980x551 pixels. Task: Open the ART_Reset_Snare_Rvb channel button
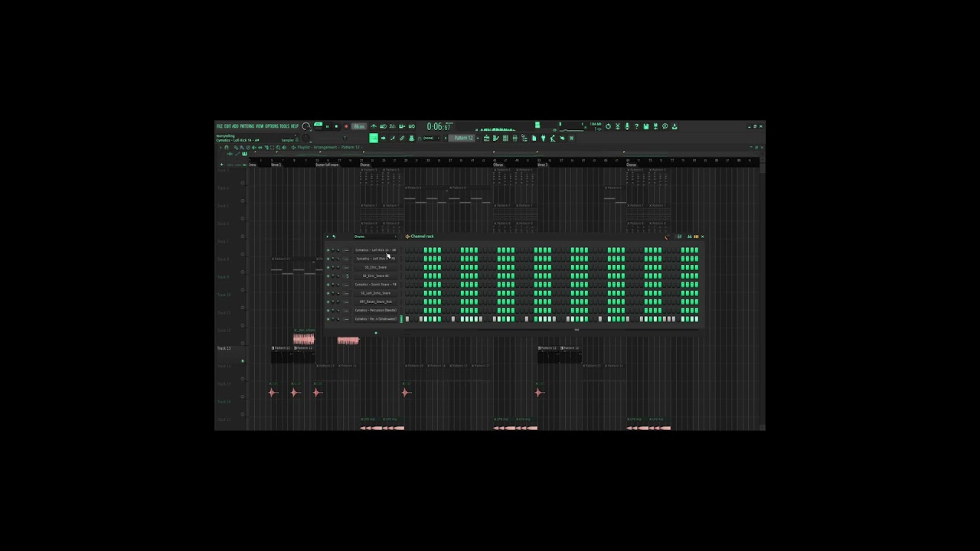[x=376, y=302]
